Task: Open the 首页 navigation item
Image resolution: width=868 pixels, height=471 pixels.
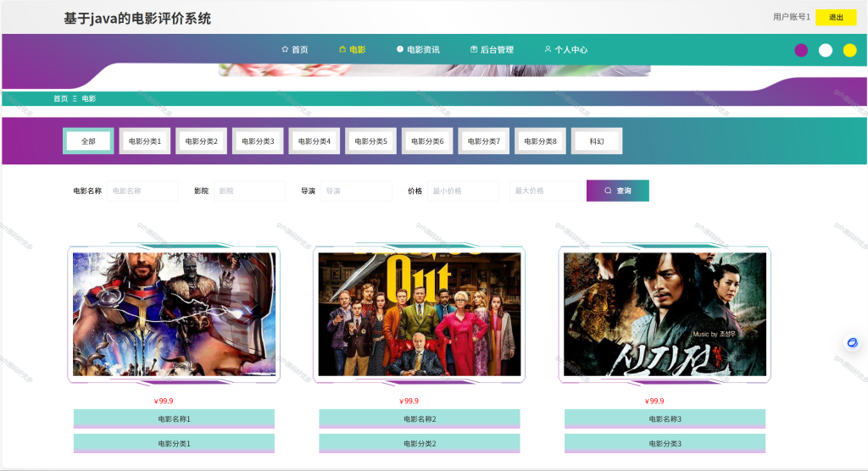Action: click(x=294, y=50)
